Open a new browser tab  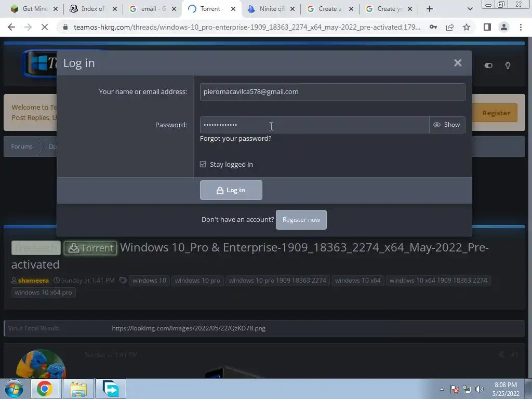click(430, 9)
